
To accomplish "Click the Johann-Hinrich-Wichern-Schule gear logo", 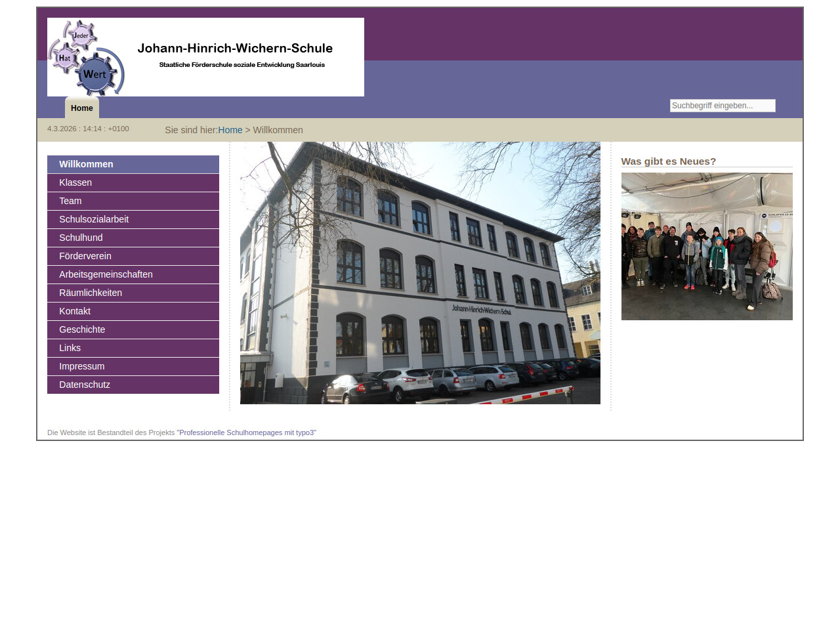I will (x=86, y=57).
